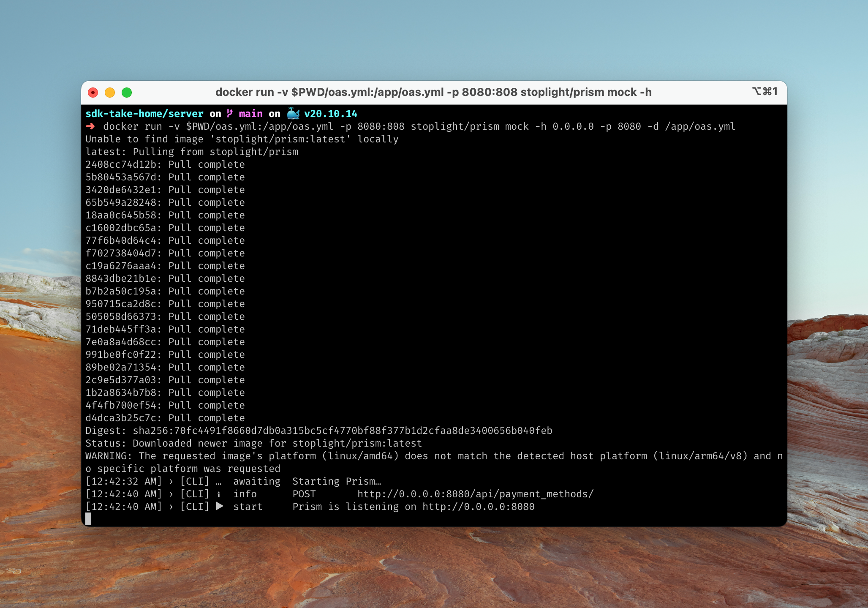Click the red close window button
This screenshot has height=608, width=868.
tap(93, 93)
